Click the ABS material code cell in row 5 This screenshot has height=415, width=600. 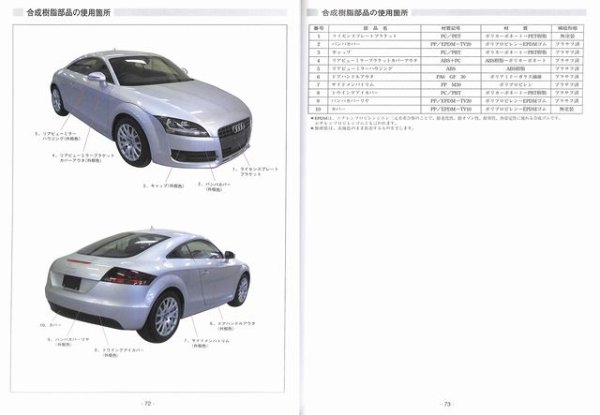(451, 69)
